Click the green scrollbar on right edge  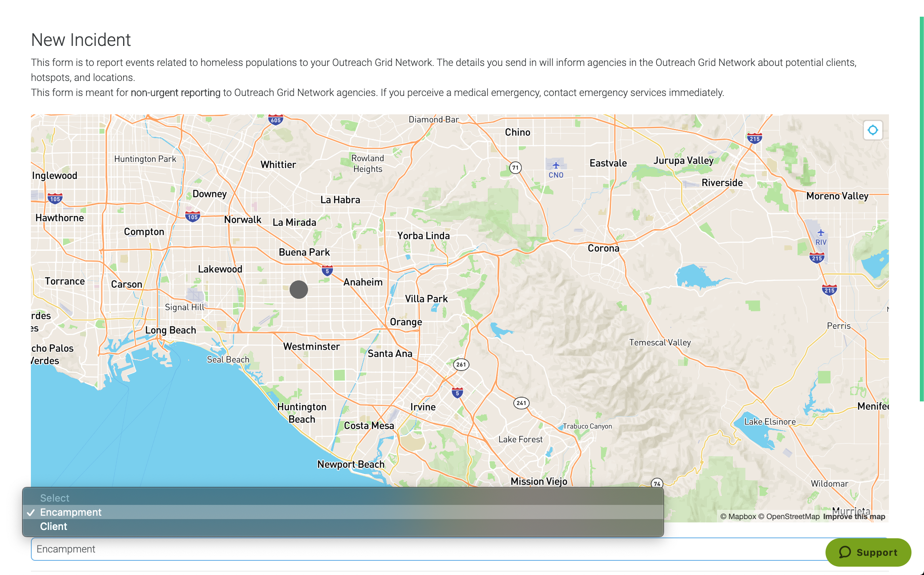[x=921, y=209]
